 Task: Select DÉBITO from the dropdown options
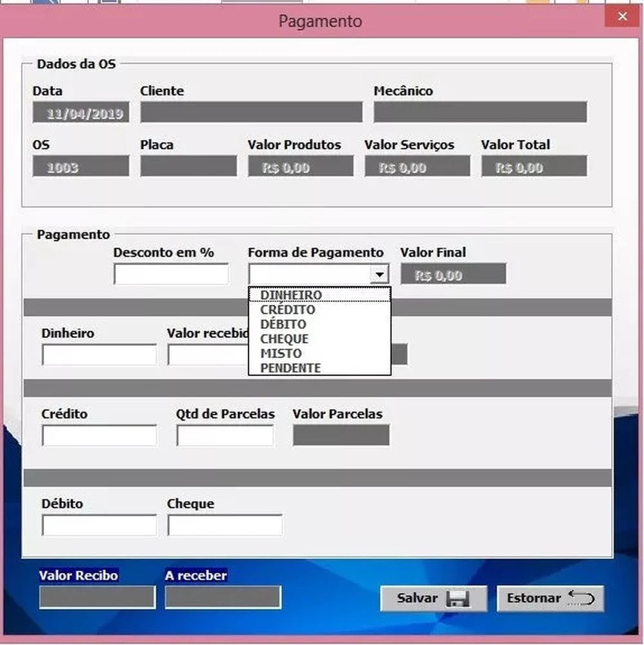(284, 324)
